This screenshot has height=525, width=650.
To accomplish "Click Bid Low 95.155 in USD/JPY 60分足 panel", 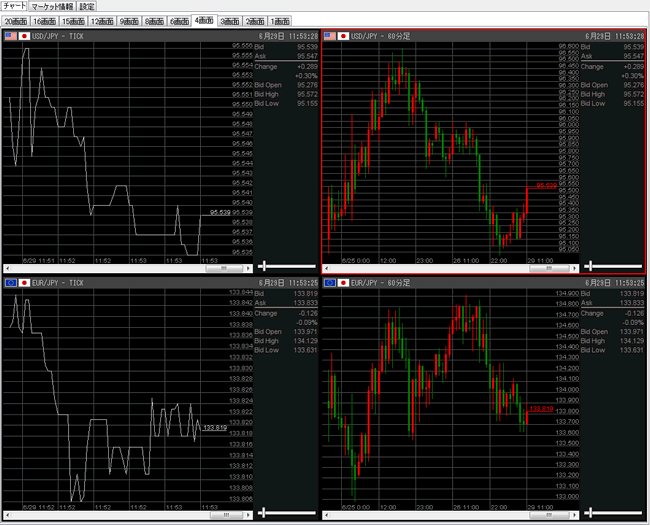I will click(x=633, y=103).
